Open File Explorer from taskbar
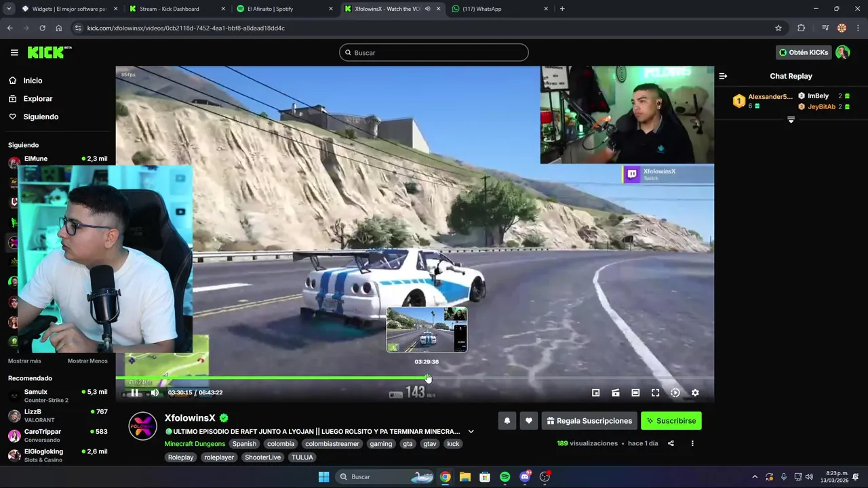This screenshot has width=868, height=488. point(465,476)
